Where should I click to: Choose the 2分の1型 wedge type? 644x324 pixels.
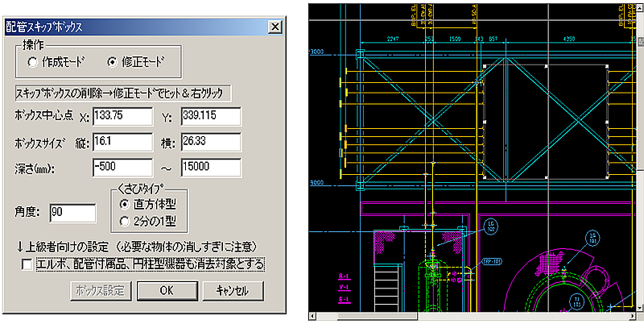tap(123, 219)
